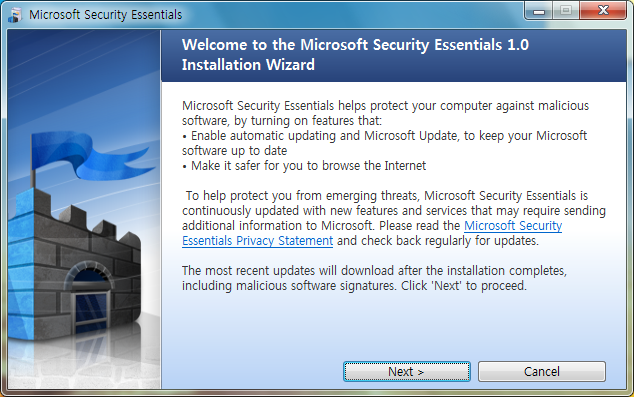Click the helps protect your computer sentence

(385, 113)
